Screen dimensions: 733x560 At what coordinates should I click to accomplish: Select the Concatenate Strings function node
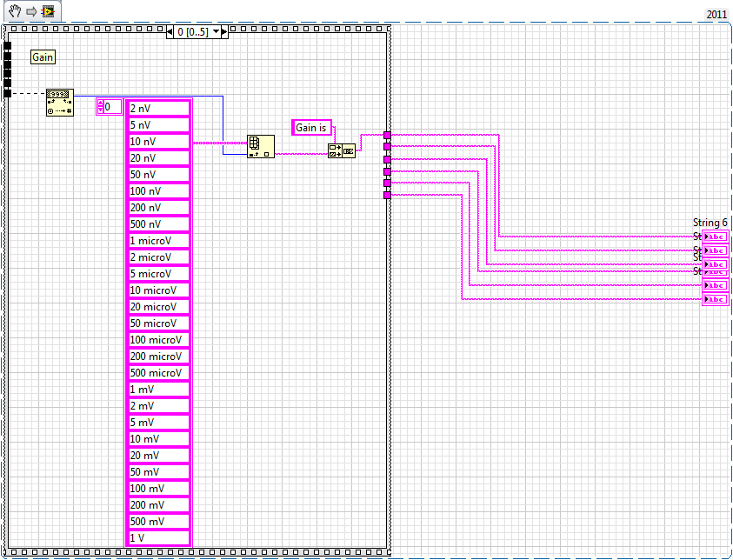click(x=340, y=150)
